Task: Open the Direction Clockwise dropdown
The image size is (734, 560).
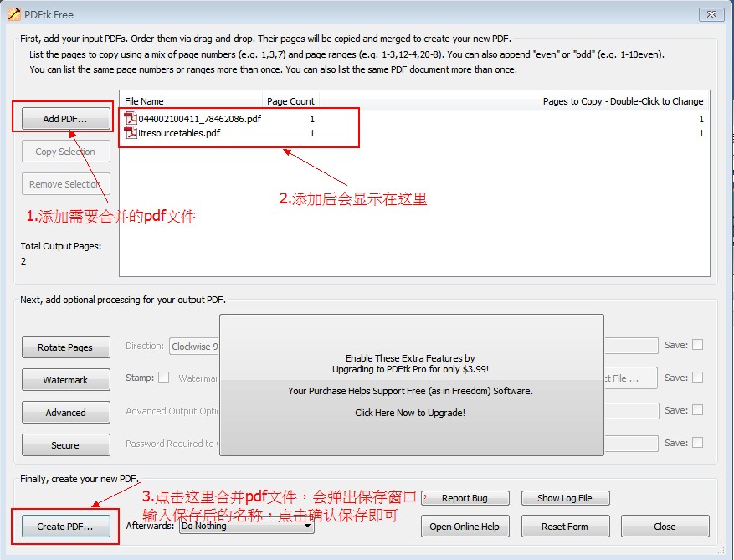Action: click(194, 347)
